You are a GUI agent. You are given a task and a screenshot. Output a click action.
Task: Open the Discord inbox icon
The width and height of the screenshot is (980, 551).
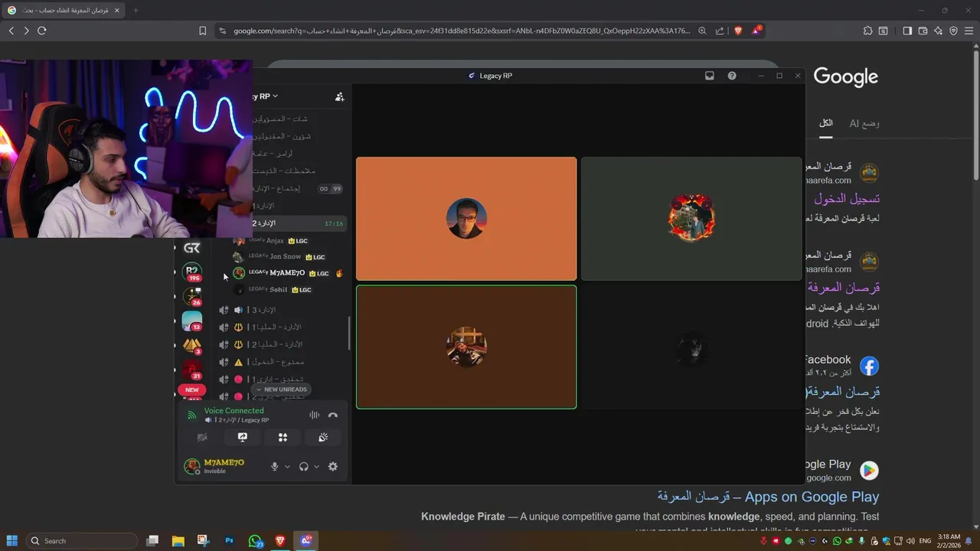pos(710,76)
